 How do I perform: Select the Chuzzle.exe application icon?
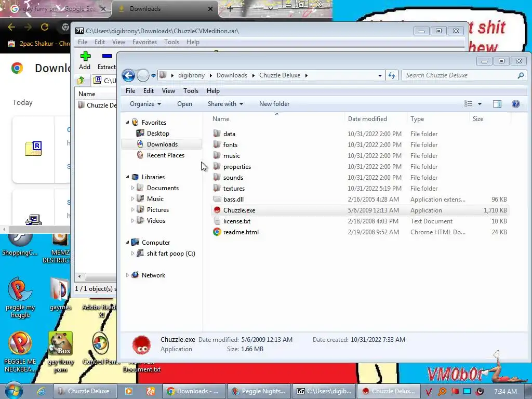[217, 210]
